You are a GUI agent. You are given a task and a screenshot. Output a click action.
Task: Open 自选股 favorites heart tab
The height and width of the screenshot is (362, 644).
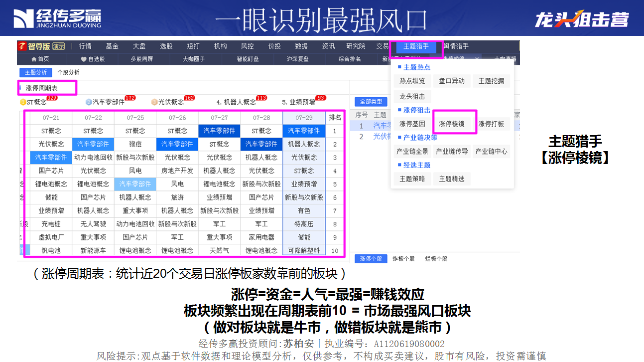(93, 59)
